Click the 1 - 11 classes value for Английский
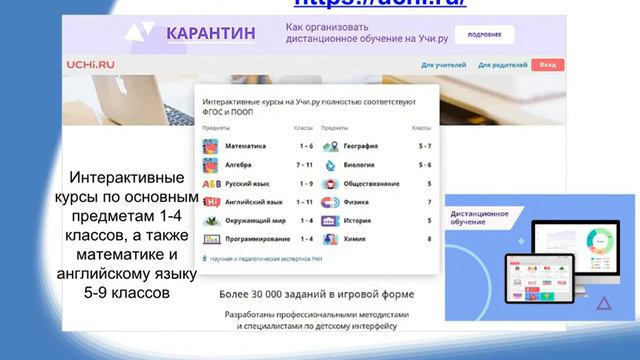The height and width of the screenshot is (360, 640). 304,202
